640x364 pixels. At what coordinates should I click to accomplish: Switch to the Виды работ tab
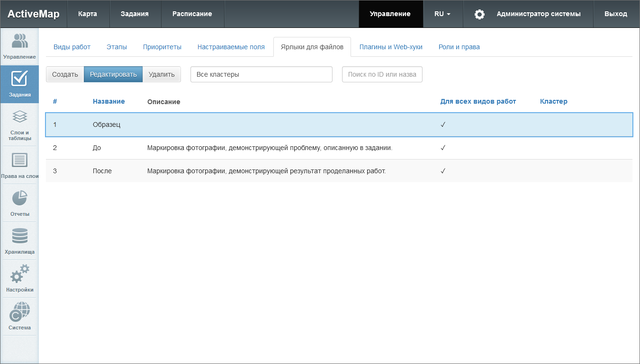72,47
